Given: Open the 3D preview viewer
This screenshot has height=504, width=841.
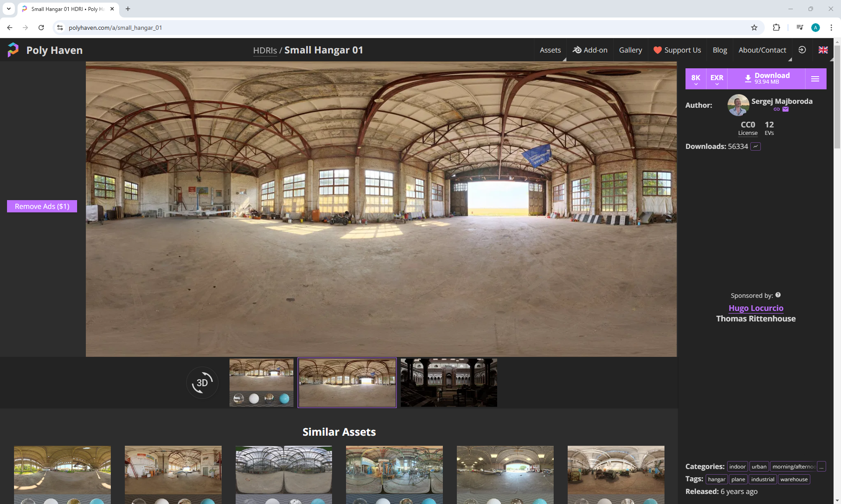Looking at the screenshot, I should 202,383.
